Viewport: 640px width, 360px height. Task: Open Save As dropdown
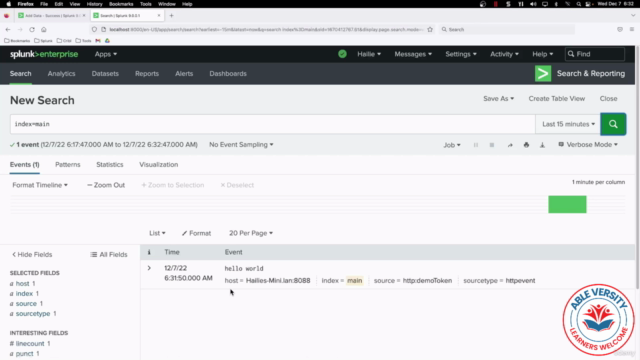498,98
